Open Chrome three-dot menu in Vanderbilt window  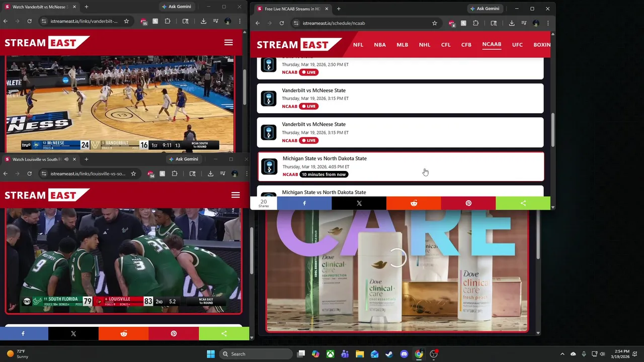[239, 21]
